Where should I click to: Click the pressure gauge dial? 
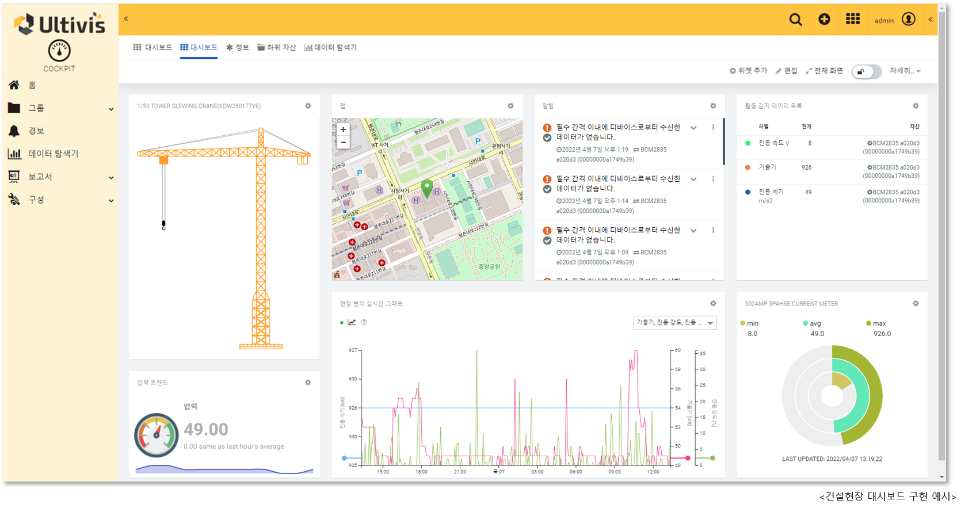pyautogui.click(x=156, y=435)
